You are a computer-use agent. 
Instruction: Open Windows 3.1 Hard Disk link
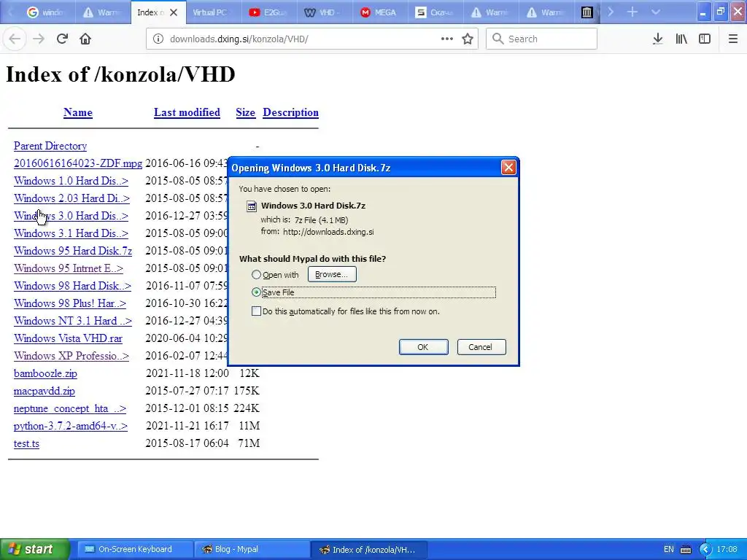[x=71, y=233]
